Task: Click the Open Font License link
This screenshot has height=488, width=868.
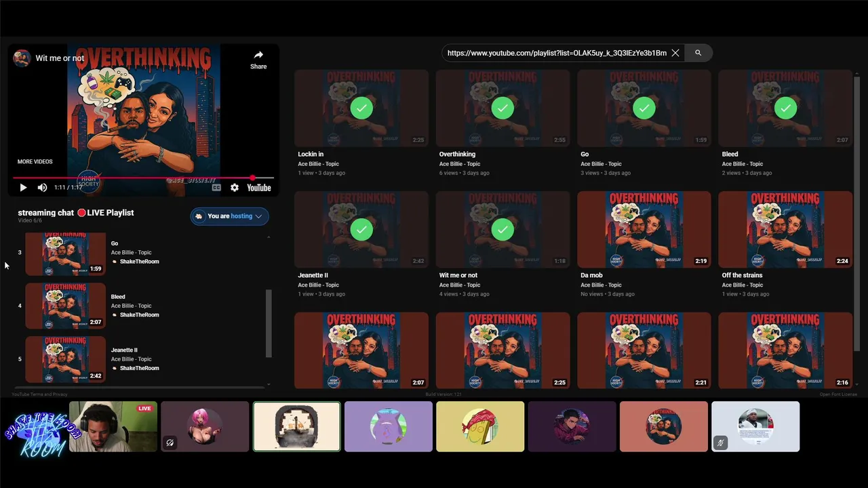Action: (838, 394)
